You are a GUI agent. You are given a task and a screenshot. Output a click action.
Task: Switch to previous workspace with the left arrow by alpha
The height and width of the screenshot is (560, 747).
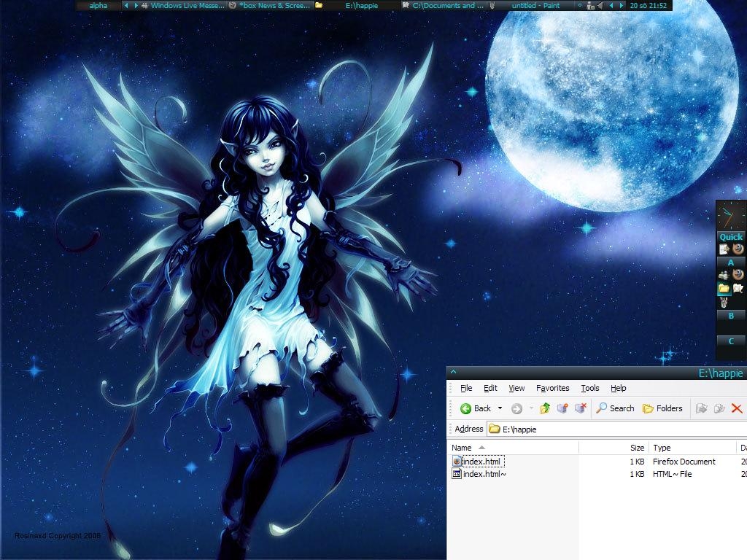126,6
